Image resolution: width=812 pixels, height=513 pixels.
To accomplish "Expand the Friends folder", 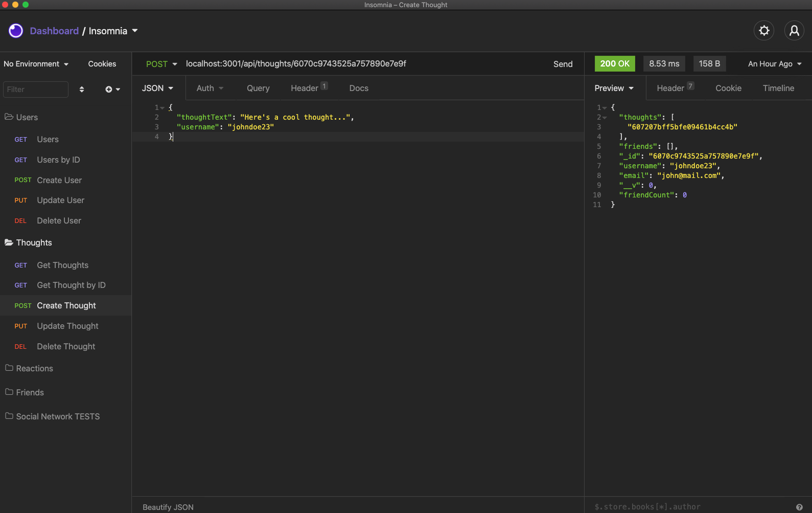I will tap(25, 392).
